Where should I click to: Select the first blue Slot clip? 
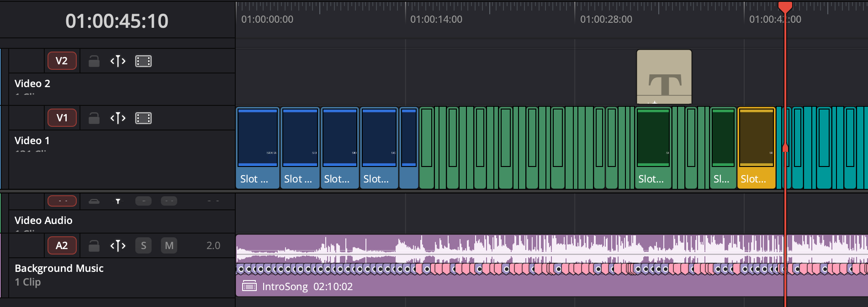point(258,148)
